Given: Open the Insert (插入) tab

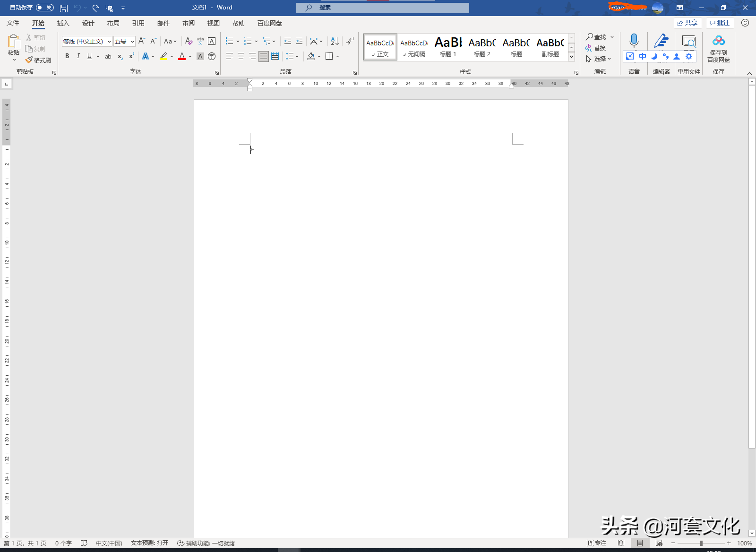Looking at the screenshot, I should click(x=63, y=23).
